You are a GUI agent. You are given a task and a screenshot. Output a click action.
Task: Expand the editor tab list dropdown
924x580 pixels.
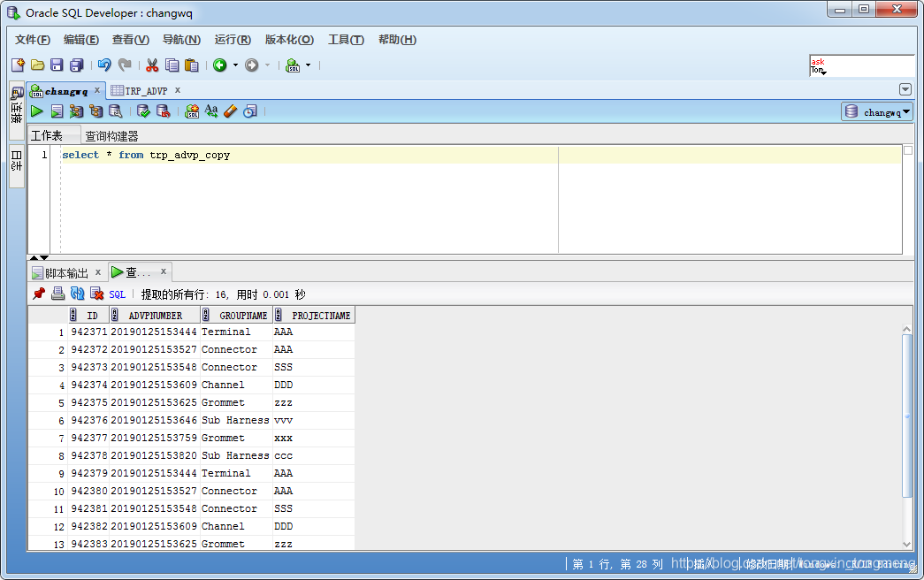pos(905,89)
